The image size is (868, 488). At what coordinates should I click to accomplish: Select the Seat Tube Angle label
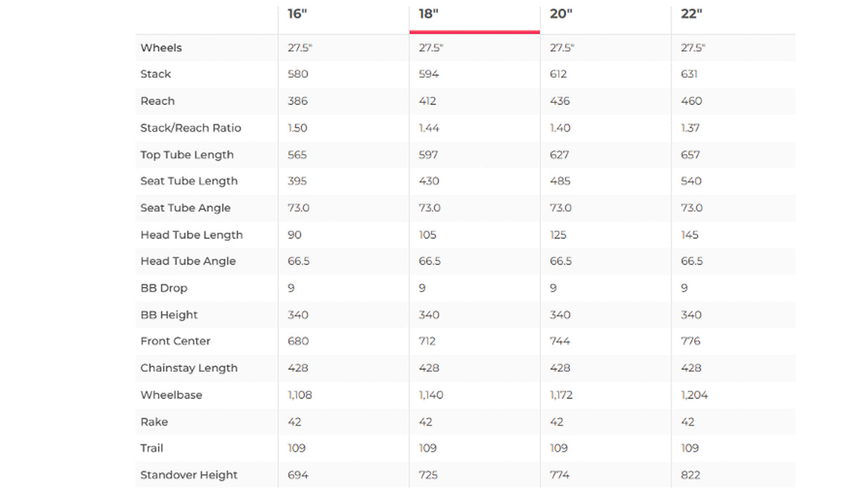point(185,208)
